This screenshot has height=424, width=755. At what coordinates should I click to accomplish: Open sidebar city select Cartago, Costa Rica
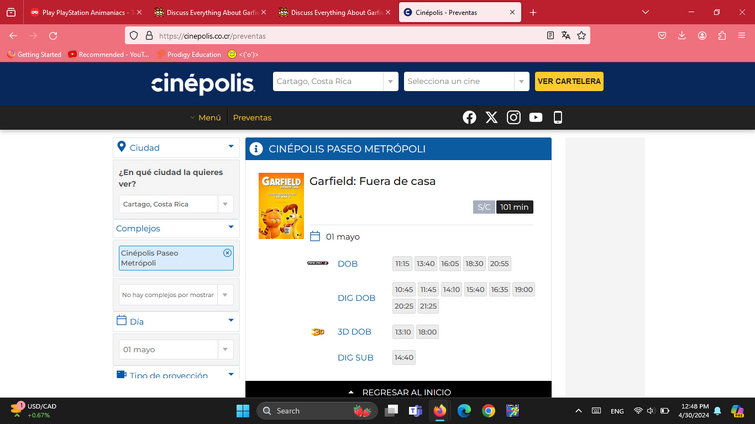pos(176,204)
